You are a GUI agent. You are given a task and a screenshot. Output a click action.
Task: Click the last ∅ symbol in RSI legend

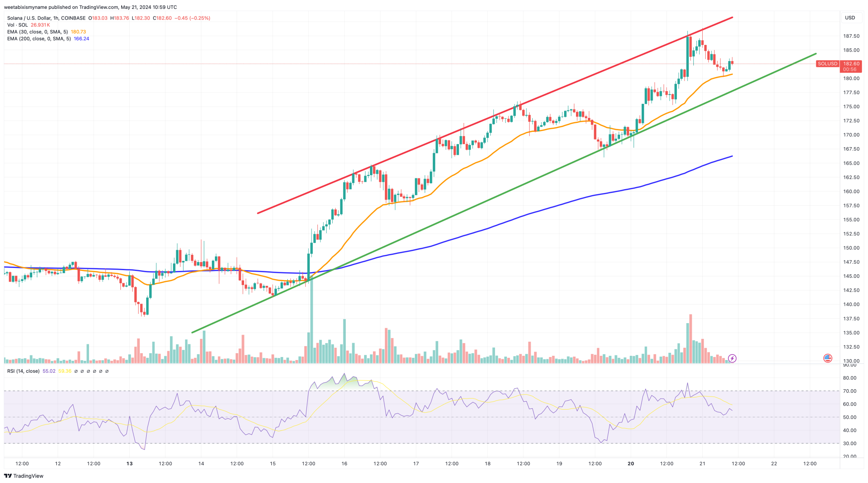(x=107, y=371)
